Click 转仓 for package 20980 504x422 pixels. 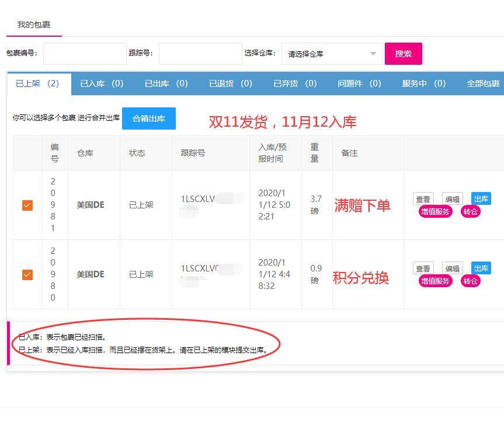click(470, 281)
